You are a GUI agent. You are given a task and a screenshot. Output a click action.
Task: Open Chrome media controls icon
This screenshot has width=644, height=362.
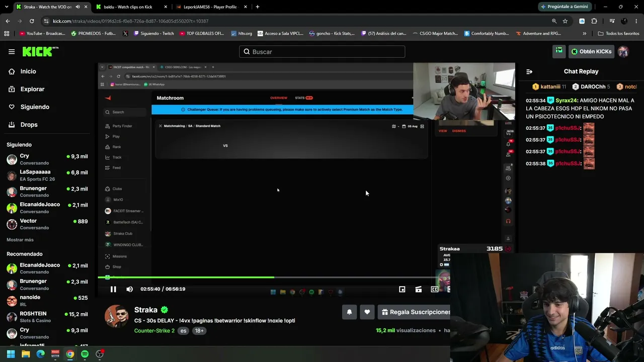[612, 21]
